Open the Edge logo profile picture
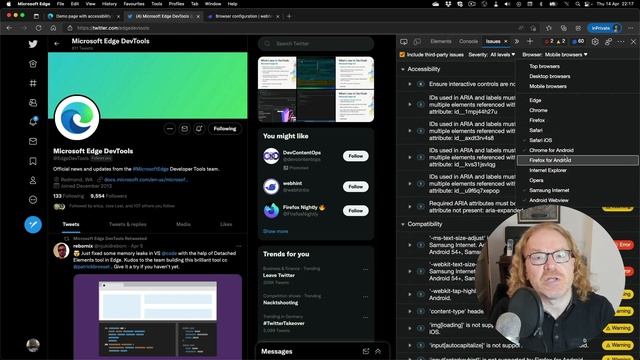Screen dimensions: 640x360 pos(77,118)
